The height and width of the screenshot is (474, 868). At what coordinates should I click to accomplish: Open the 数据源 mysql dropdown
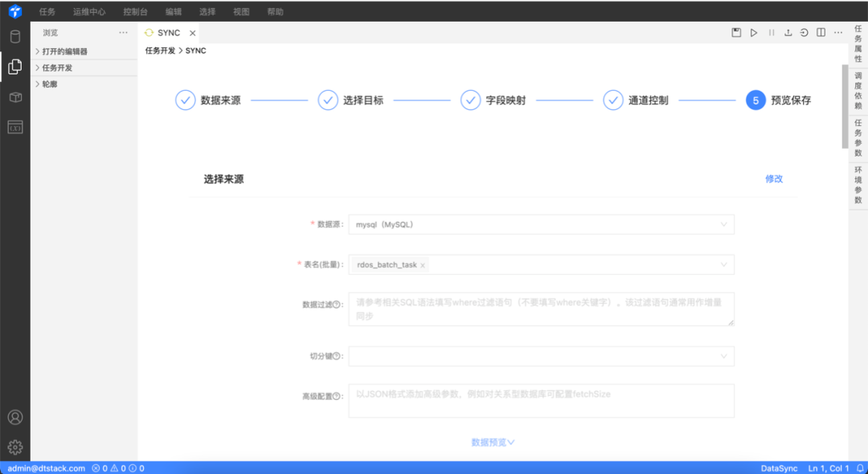[x=542, y=225]
